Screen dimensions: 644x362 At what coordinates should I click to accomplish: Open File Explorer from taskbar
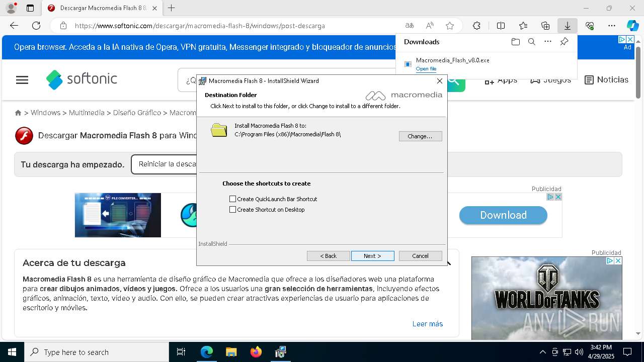[231, 352]
